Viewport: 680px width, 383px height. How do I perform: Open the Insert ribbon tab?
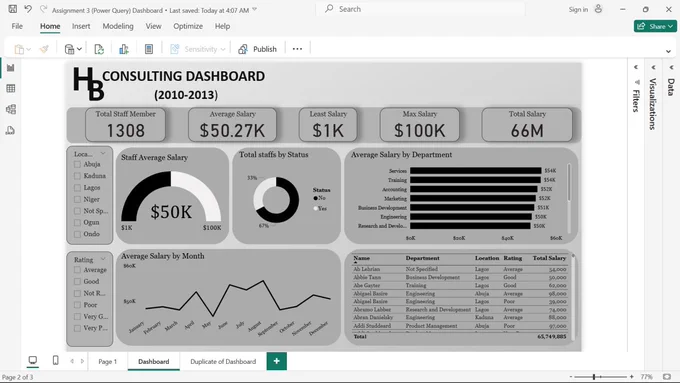pos(81,26)
